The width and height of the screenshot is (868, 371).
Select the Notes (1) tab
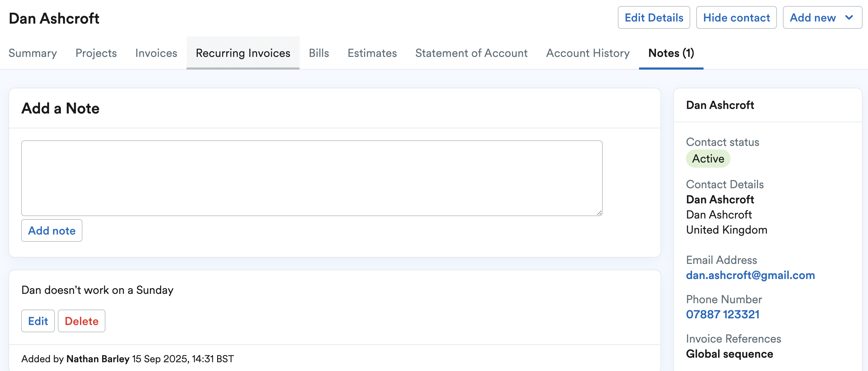click(x=671, y=53)
